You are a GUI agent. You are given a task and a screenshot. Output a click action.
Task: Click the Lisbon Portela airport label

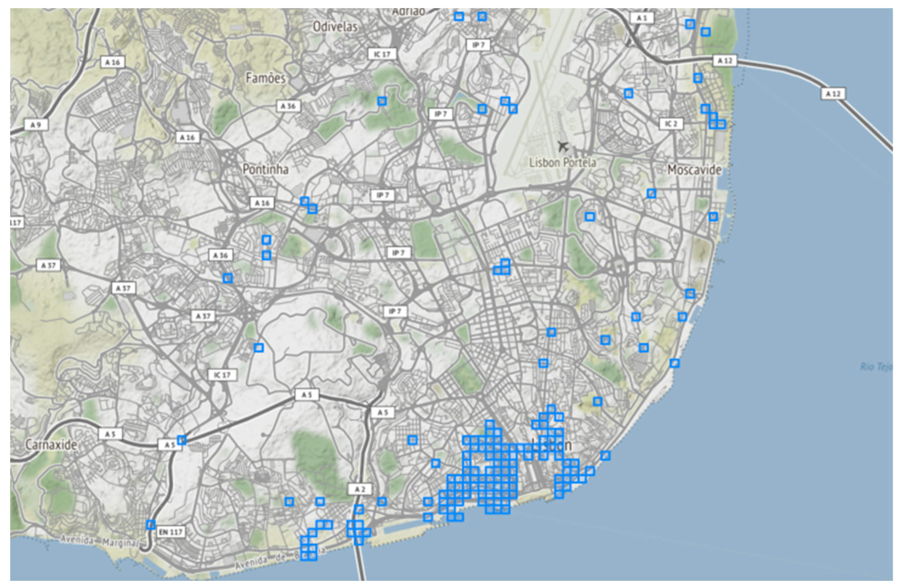[562, 163]
